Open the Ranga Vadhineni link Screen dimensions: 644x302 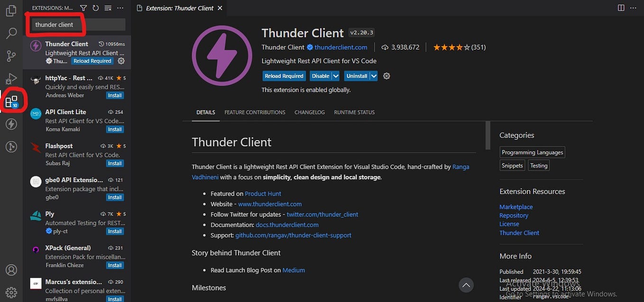pos(331,172)
